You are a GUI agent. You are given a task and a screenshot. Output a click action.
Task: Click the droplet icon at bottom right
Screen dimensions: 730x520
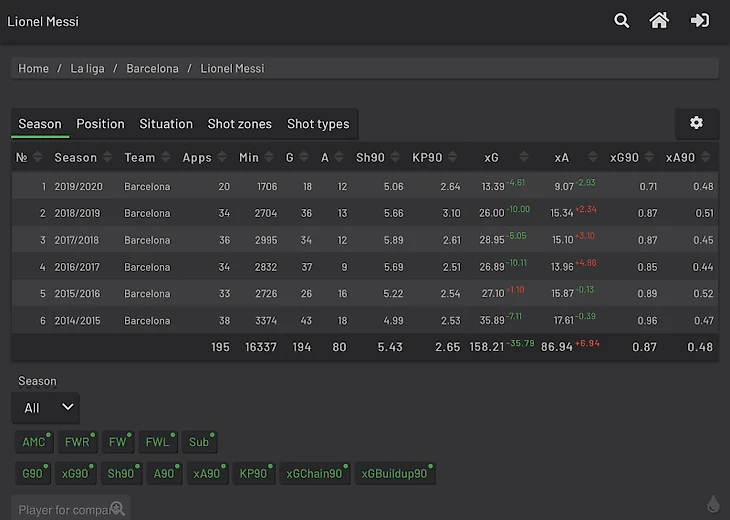click(x=713, y=504)
